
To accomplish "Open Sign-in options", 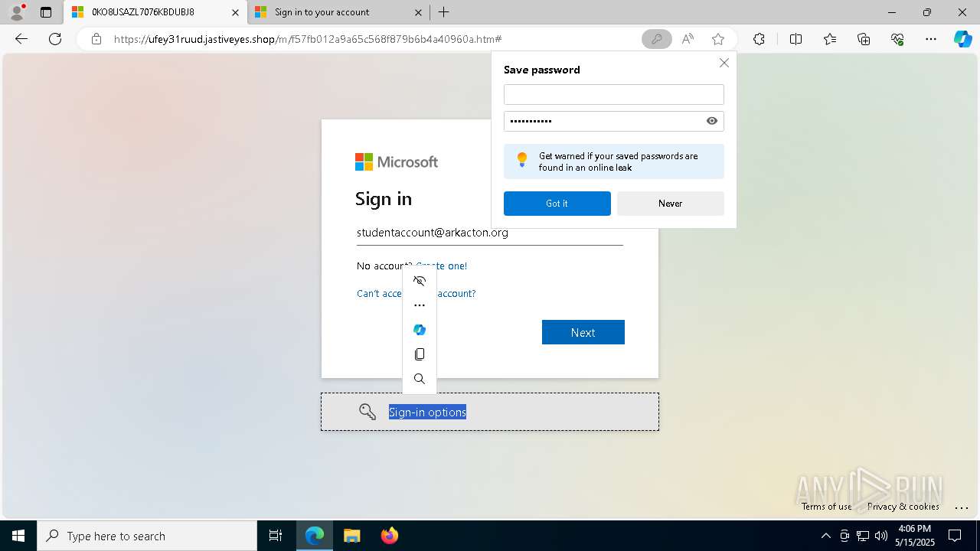I will 490,412.
